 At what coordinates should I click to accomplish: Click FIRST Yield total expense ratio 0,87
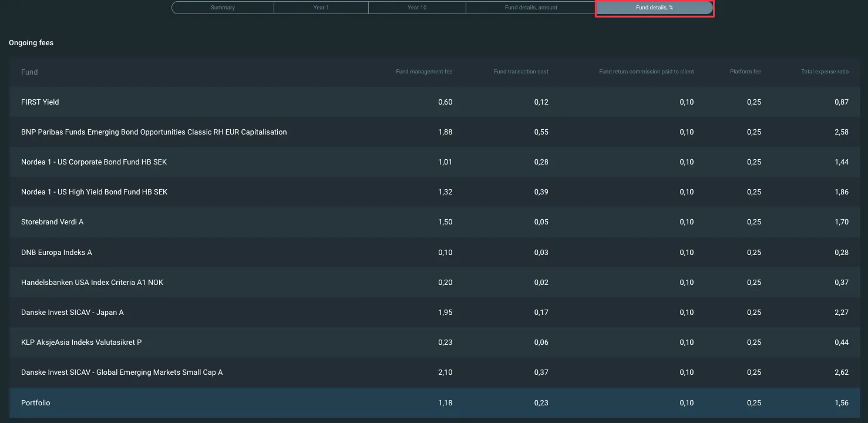pos(842,102)
